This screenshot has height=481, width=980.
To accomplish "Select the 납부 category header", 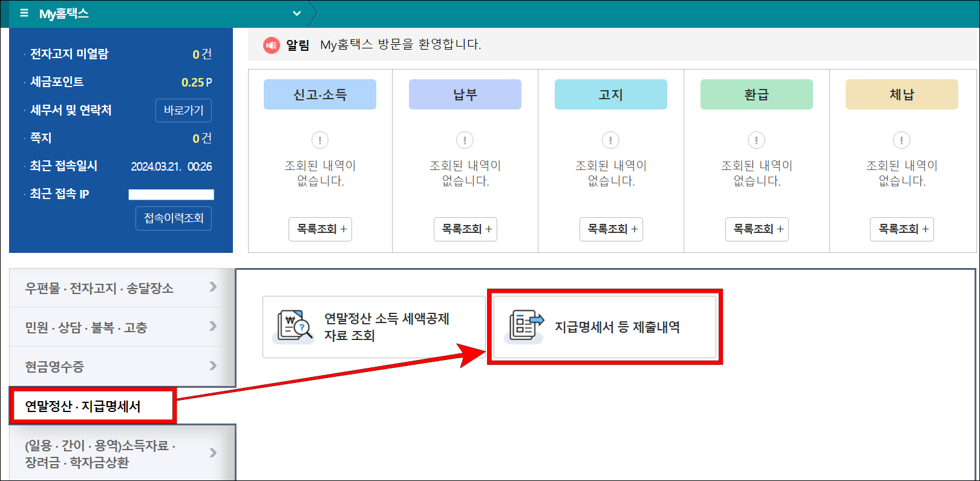I will click(x=465, y=94).
